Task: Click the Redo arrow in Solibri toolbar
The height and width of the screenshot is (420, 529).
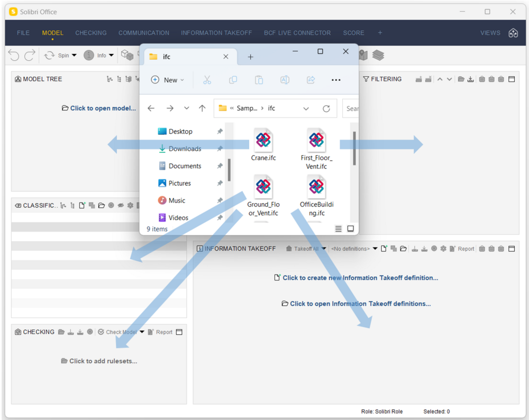Action: click(30, 55)
